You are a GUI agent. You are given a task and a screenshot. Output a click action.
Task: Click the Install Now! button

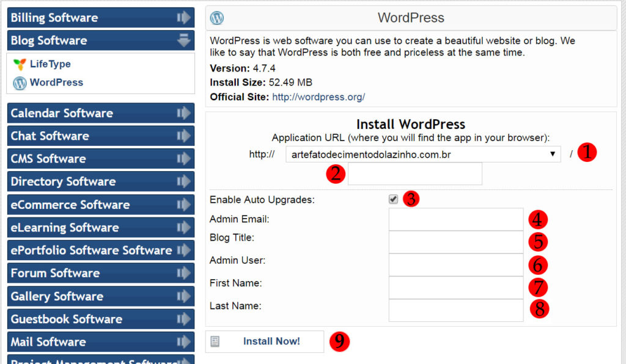pyautogui.click(x=265, y=341)
